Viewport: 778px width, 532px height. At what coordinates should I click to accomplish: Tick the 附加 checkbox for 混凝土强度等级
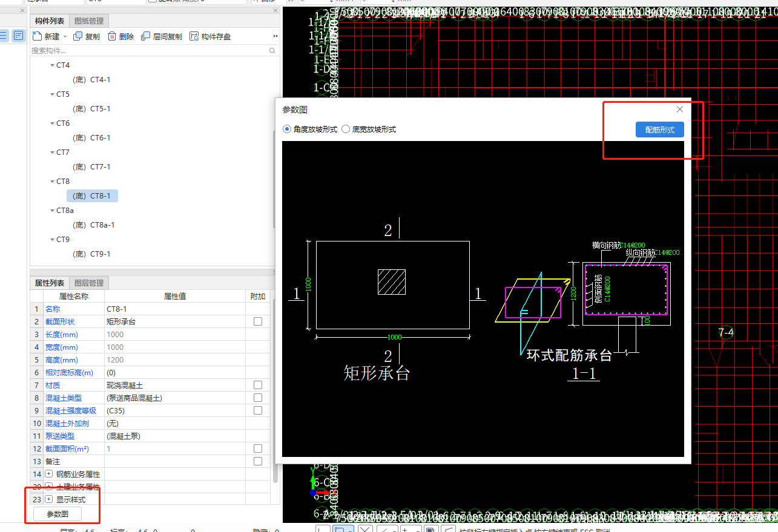[258, 410]
